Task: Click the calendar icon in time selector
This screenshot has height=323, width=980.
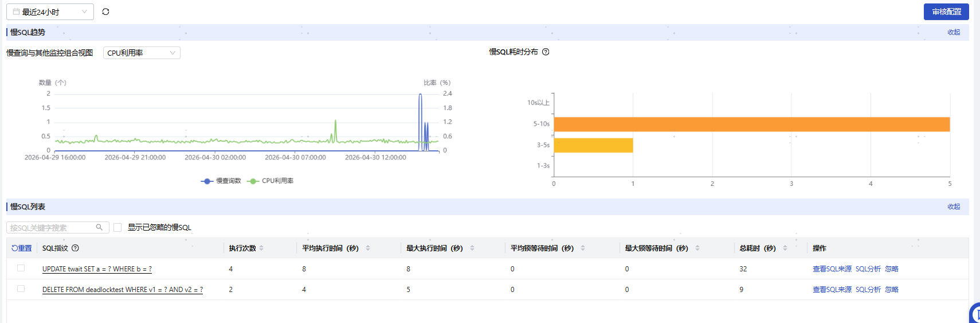Action: click(x=16, y=11)
